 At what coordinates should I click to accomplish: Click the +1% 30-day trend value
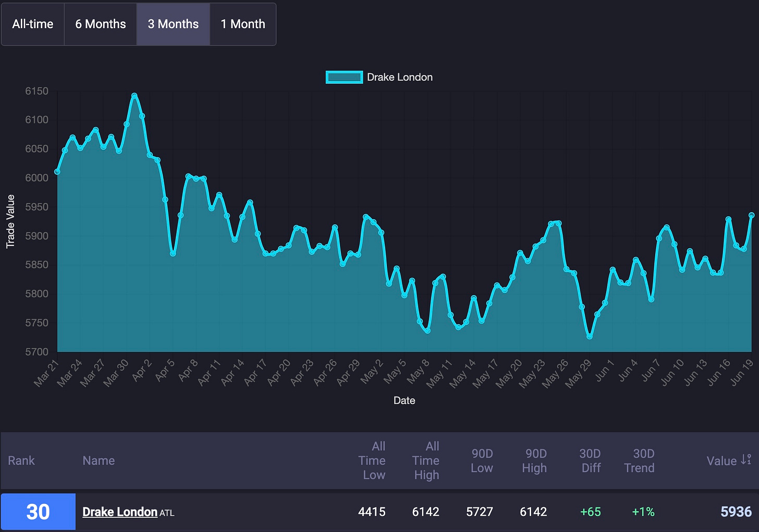643,512
